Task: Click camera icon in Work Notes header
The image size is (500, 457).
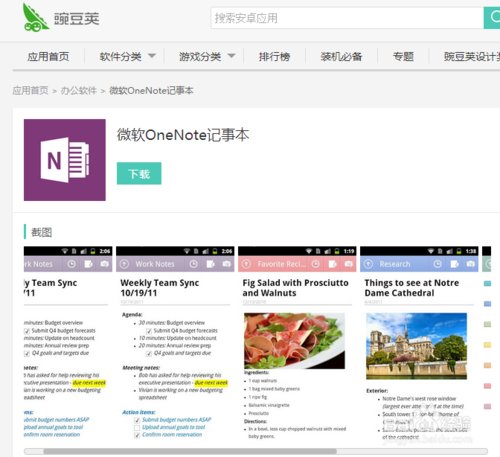Action: tap(227, 264)
